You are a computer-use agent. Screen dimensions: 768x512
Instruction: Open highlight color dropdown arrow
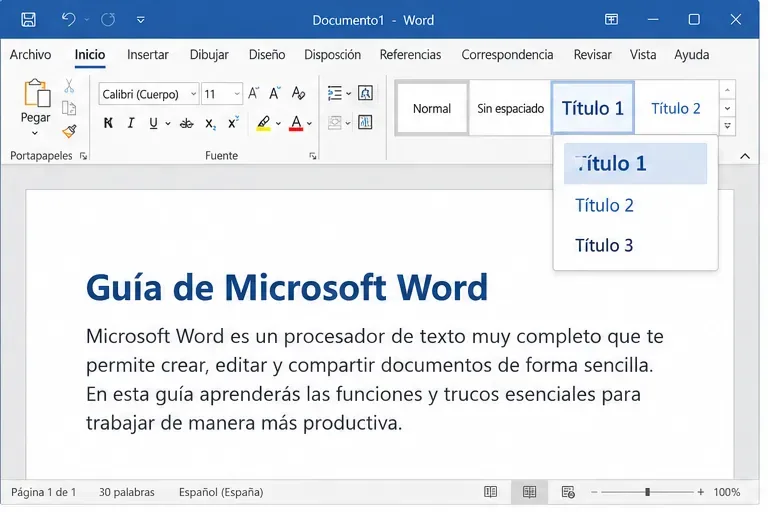tap(278, 124)
